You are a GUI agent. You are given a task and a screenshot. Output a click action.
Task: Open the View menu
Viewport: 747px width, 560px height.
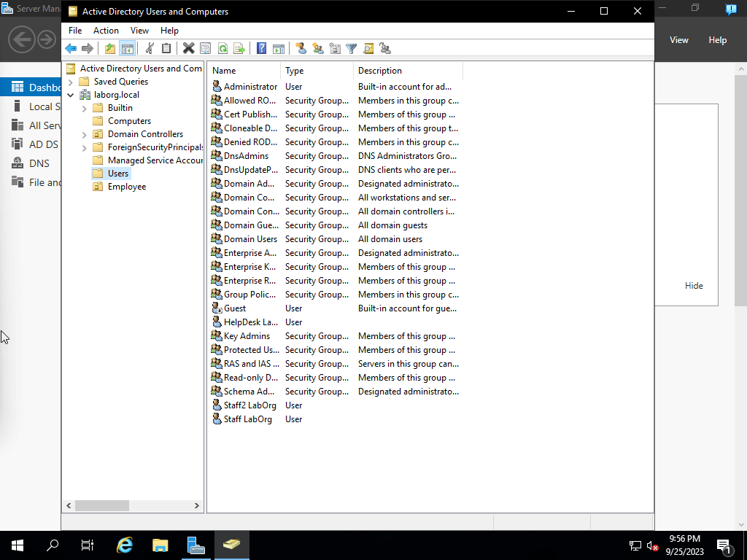pyautogui.click(x=139, y=31)
